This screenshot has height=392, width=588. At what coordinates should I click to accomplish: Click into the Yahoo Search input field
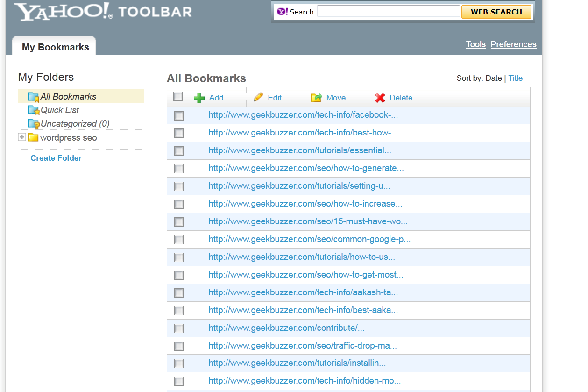point(389,11)
